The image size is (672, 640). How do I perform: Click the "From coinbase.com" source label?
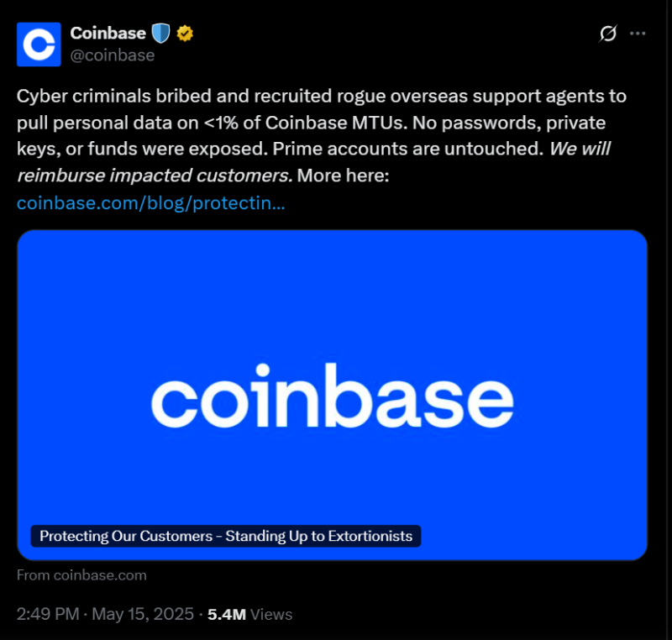pos(81,575)
